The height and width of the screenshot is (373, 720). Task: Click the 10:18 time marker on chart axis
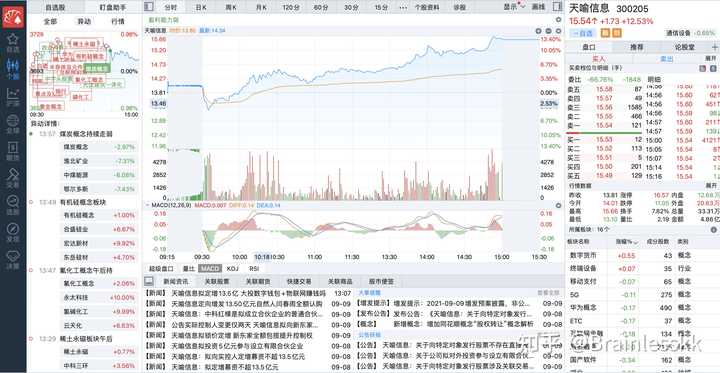coord(262,257)
